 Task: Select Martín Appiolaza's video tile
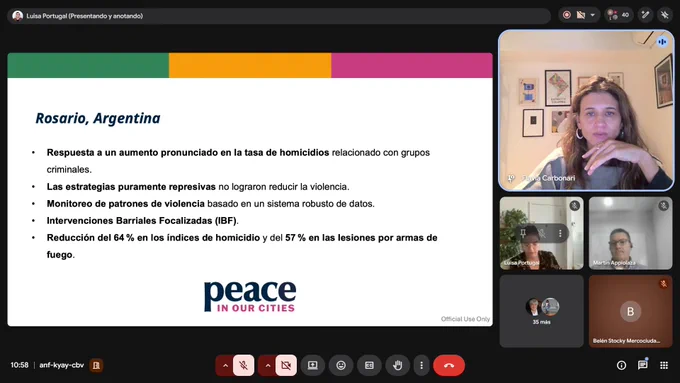630,233
